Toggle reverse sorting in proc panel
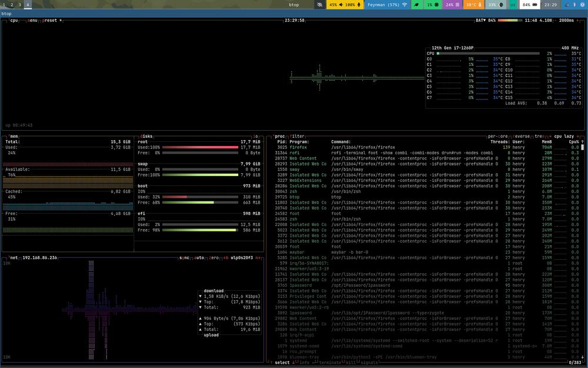 pyautogui.click(x=521, y=137)
